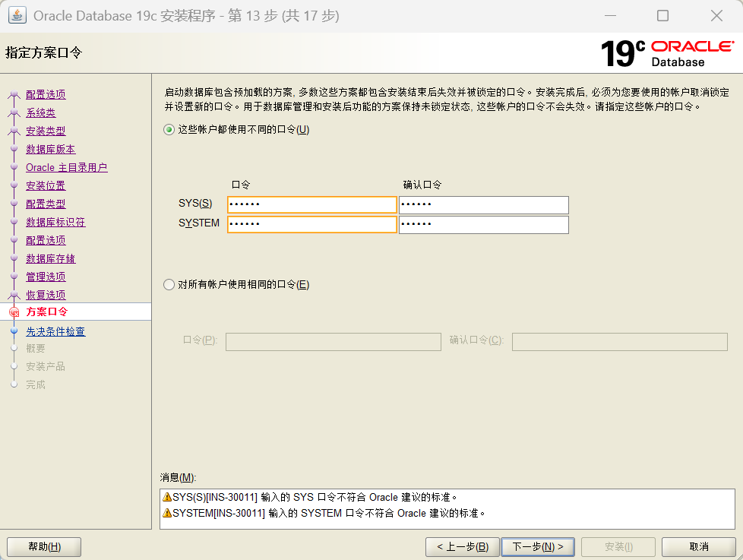This screenshot has width=743, height=560.
Task: Click the warning icon beside SYSTEM INS-30011 message
Action: point(167,513)
